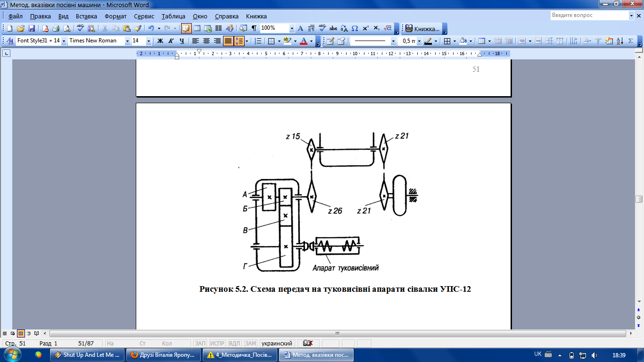Expand the undo history arrow

click(x=159, y=28)
